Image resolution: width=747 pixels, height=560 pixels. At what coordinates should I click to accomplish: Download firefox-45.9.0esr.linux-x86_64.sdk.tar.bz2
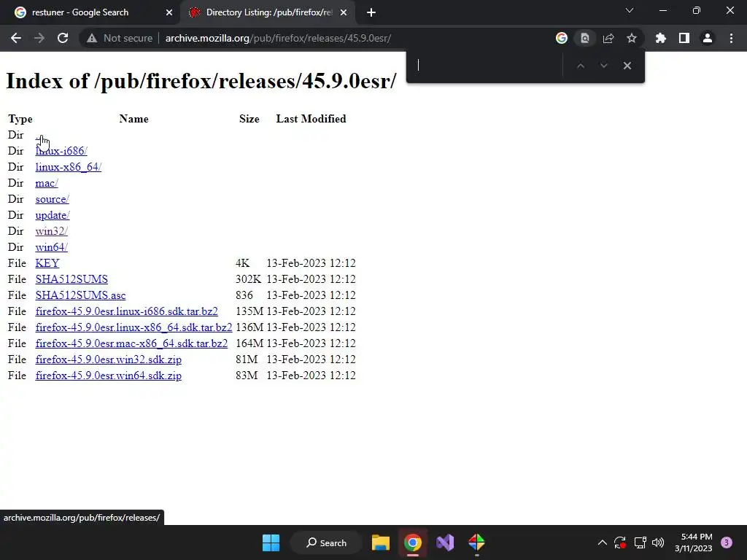click(x=134, y=327)
